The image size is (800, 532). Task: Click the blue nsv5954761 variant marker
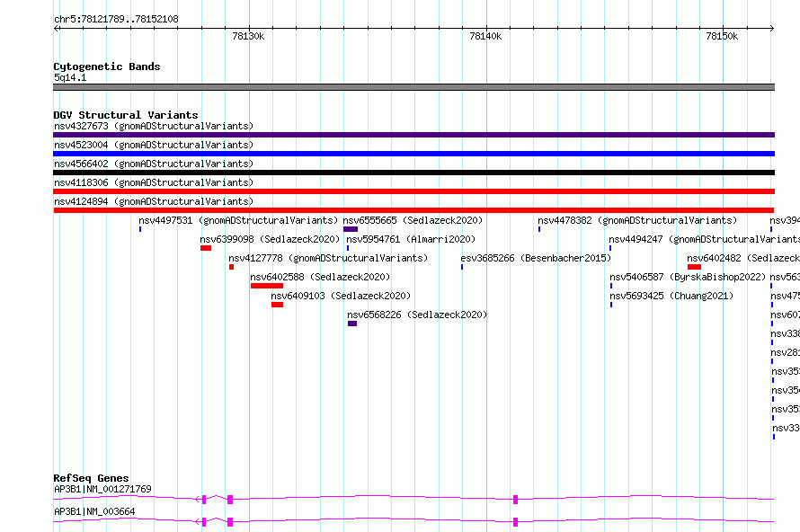pos(348,248)
